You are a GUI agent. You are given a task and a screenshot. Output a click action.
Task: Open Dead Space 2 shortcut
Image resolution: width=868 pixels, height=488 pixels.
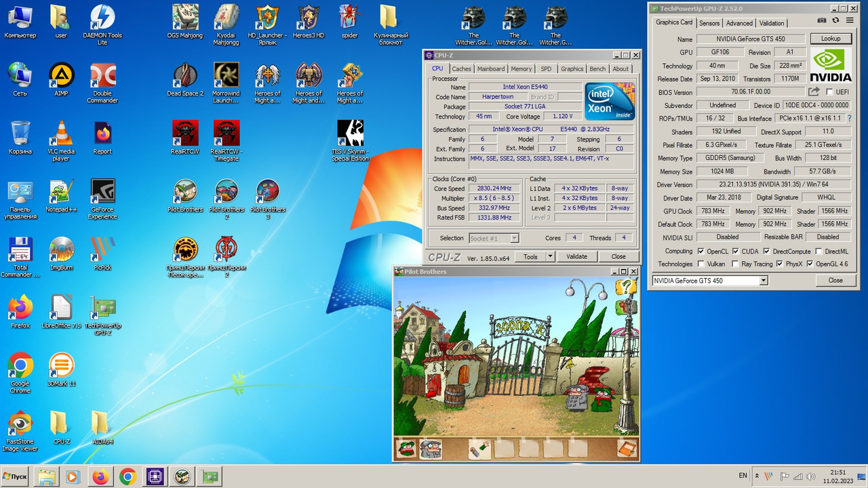click(185, 79)
